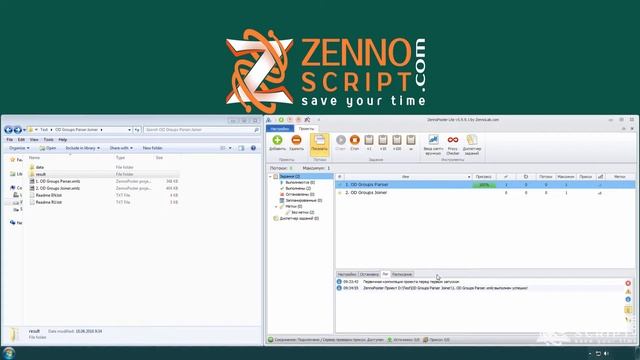The width and height of the screenshot is (640, 360).
Task: Open the Organize dropdown in Explorer
Action: tap(19, 148)
